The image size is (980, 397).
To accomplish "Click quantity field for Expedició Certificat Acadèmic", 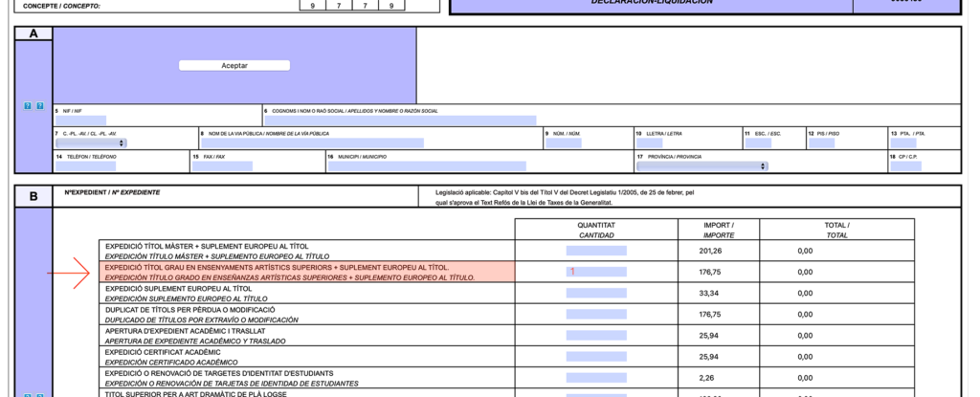I will [596, 356].
